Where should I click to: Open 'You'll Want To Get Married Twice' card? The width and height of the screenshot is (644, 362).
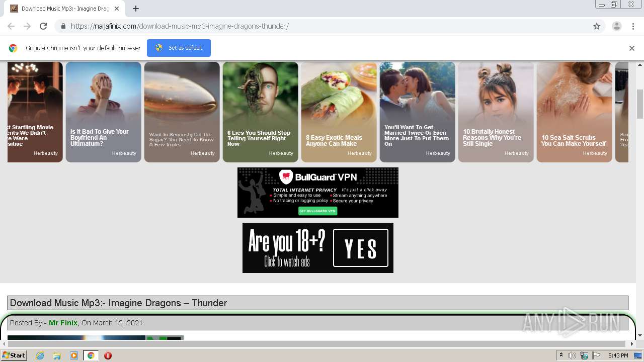coord(418,112)
